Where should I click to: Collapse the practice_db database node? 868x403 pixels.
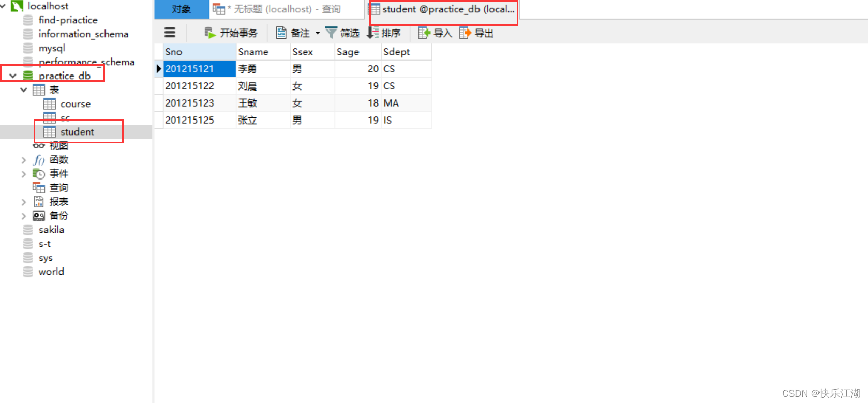tap(13, 76)
